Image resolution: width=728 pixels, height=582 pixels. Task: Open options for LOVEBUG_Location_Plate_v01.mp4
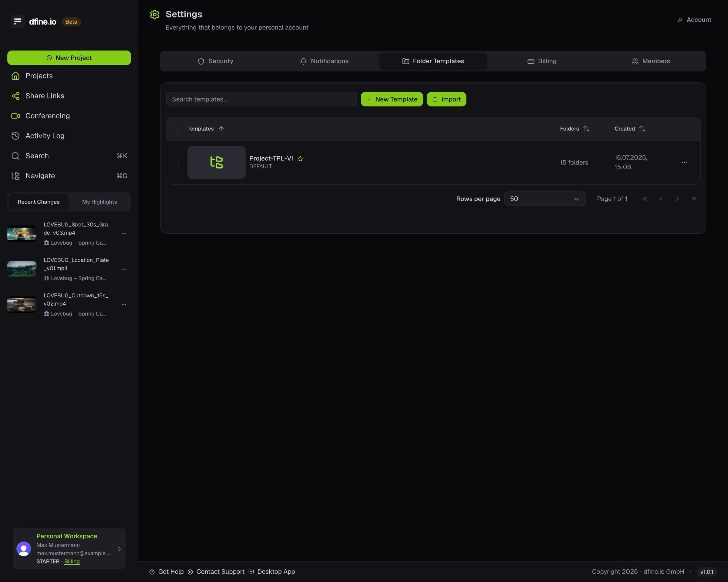[123, 269]
